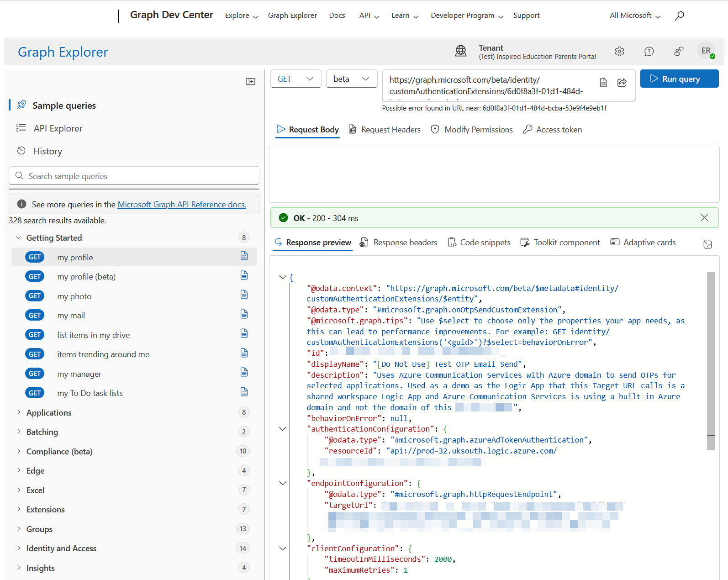Open the ER profile avatar

[707, 51]
